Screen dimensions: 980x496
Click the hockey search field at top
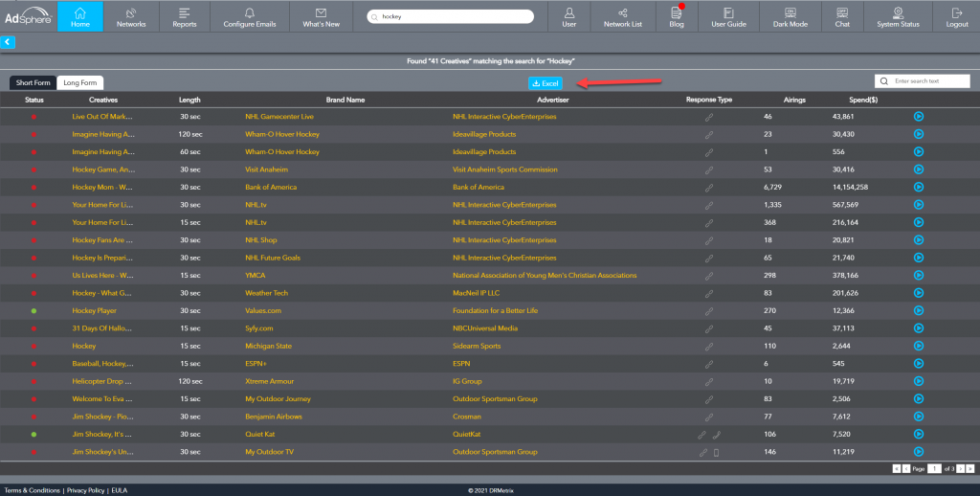[x=451, y=17]
